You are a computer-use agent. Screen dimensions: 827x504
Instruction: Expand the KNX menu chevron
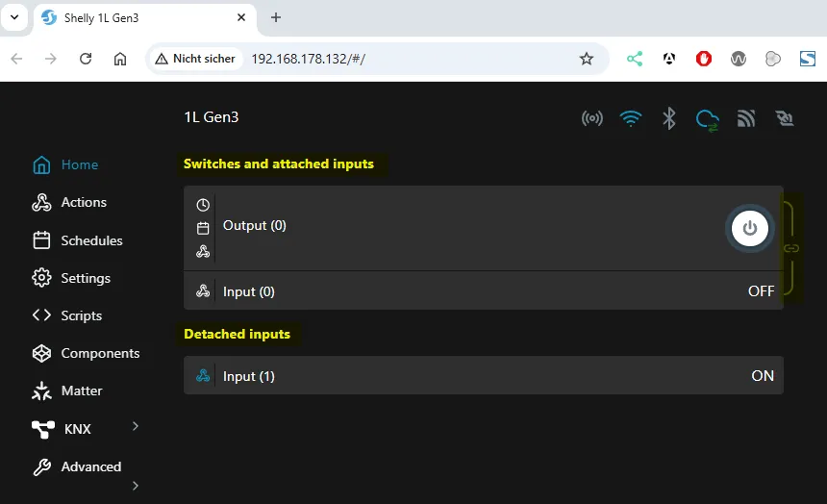[x=135, y=426]
